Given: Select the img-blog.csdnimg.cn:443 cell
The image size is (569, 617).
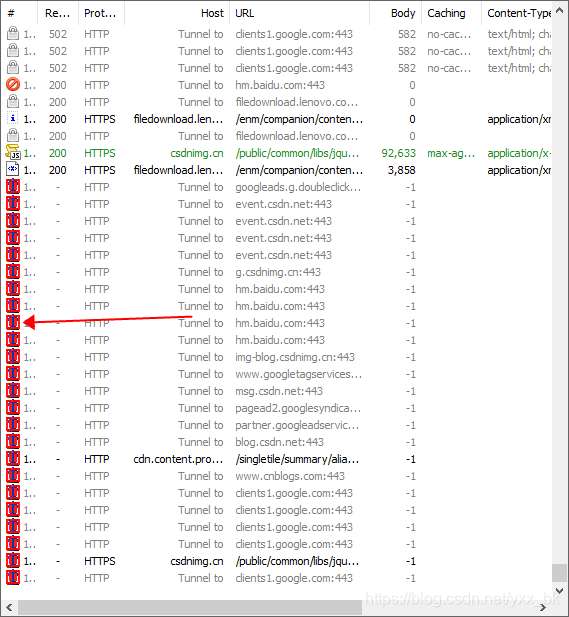Looking at the screenshot, I should click(x=295, y=357).
